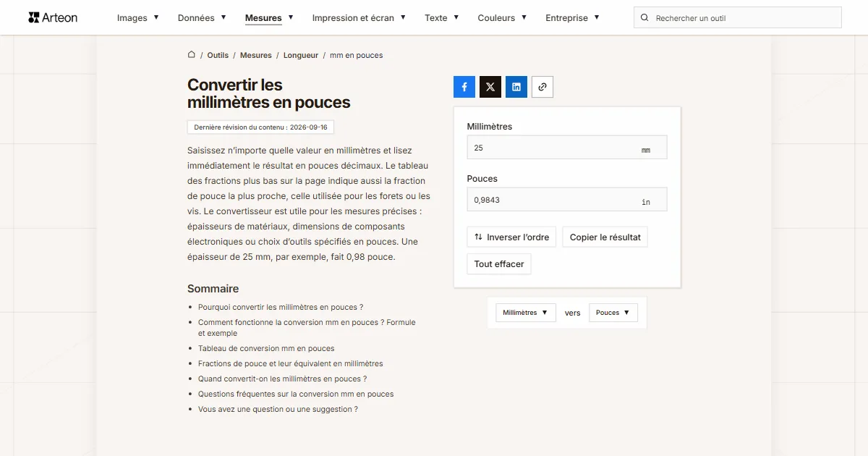The width and height of the screenshot is (868, 456).
Task: Click the search magnifier icon
Action: pos(644,18)
